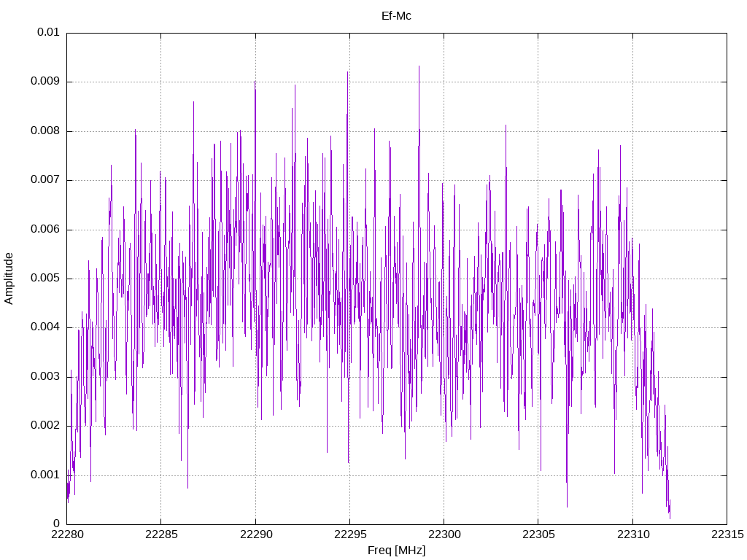Click the y-axis tick label 0.009
Image resolution: width=747 pixels, height=560 pixels.
coord(45,82)
